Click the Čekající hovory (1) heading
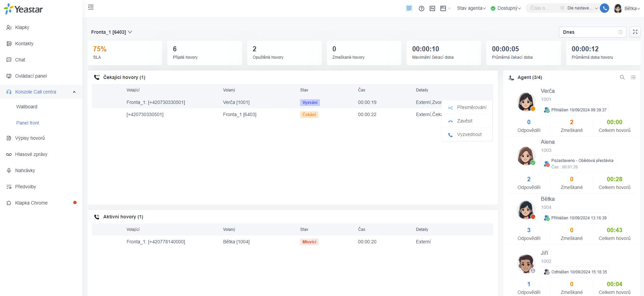644x296 pixels. [x=124, y=77]
